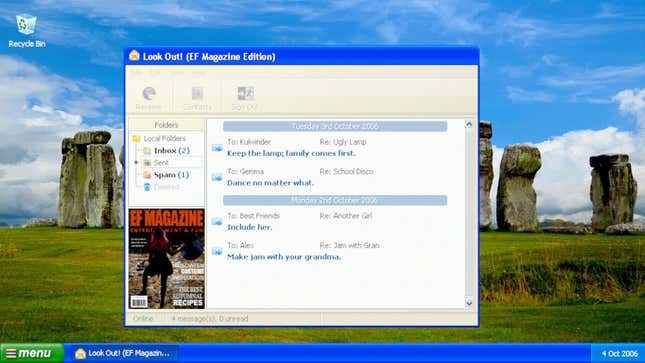Click the EF Magazine cover thumbnail
The image size is (645, 363).
point(167,258)
